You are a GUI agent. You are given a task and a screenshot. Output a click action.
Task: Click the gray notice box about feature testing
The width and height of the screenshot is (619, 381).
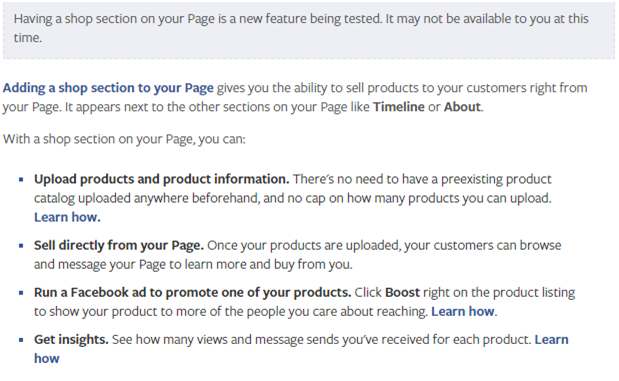[x=309, y=30]
